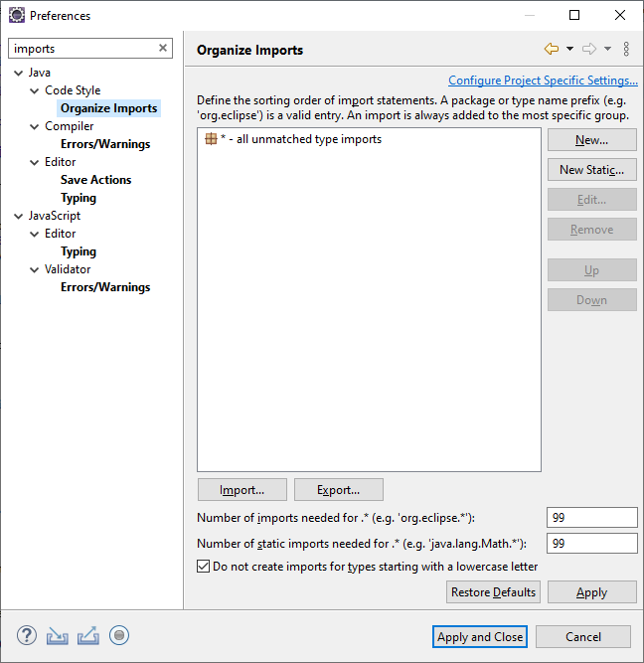Click the package icon of unmatched imports entry
The image size is (644, 663).
click(x=211, y=139)
